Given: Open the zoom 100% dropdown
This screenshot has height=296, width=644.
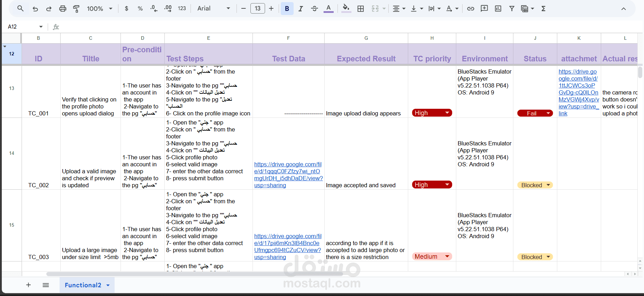Looking at the screenshot, I should tap(100, 9).
